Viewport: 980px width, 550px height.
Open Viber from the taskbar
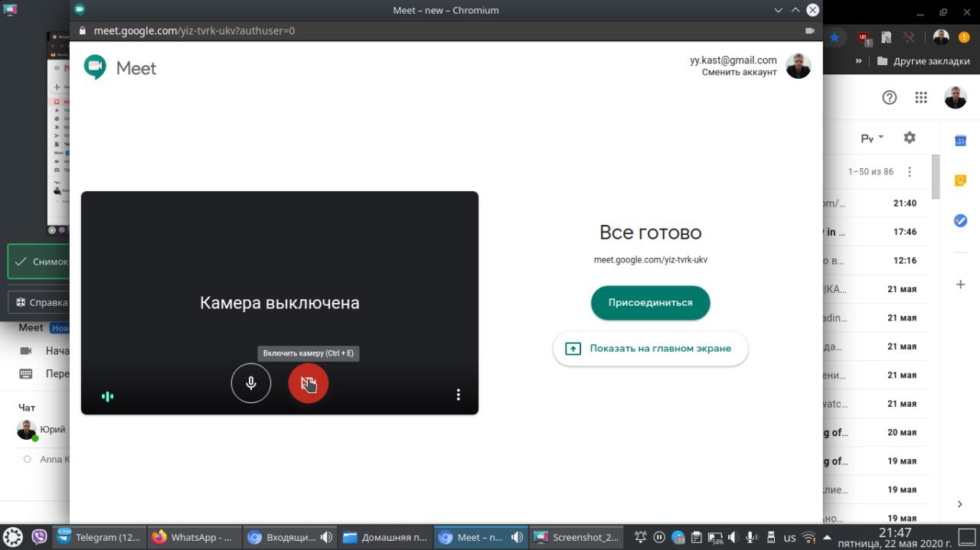point(40,537)
